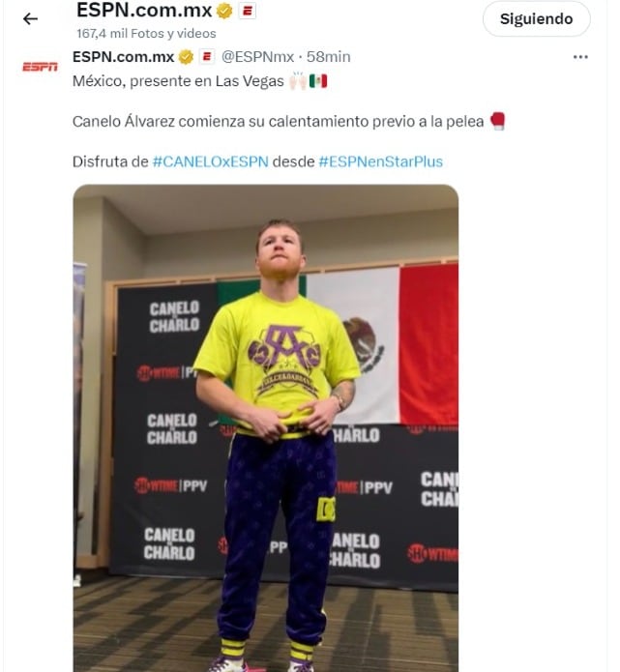This screenshot has height=672, width=620.
Task: Open the 58min tweet timestamp
Action: tap(329, 57)
